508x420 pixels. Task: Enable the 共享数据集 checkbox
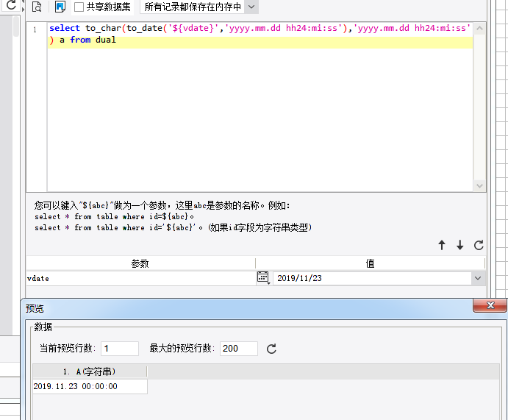point(79,7)
